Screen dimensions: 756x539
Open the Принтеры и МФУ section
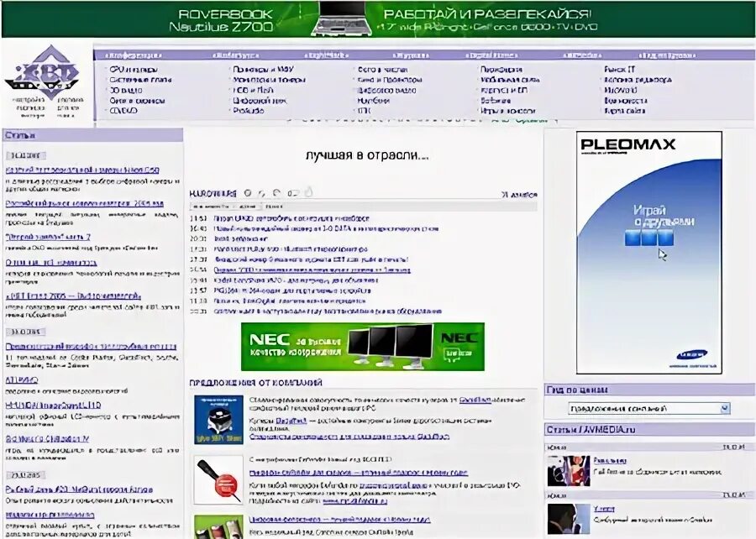[x=263, y=70]
